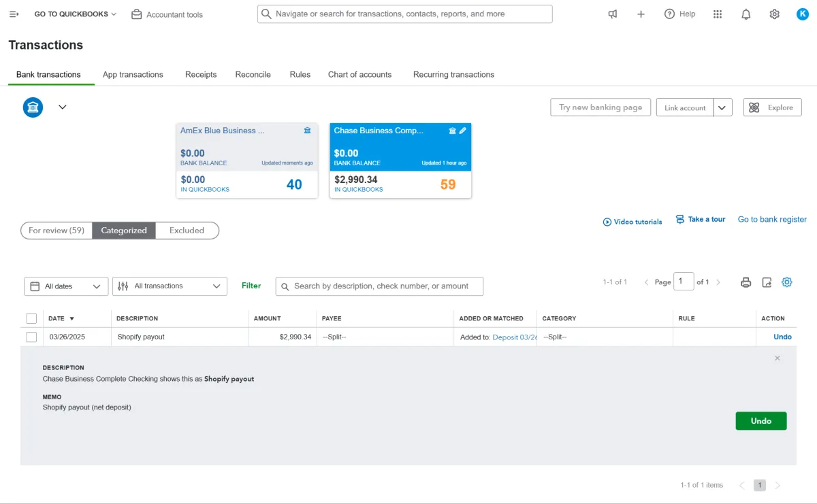Click the global navigation search field
The height and width of the screenshot is (504, 817).
pos(405,14)
